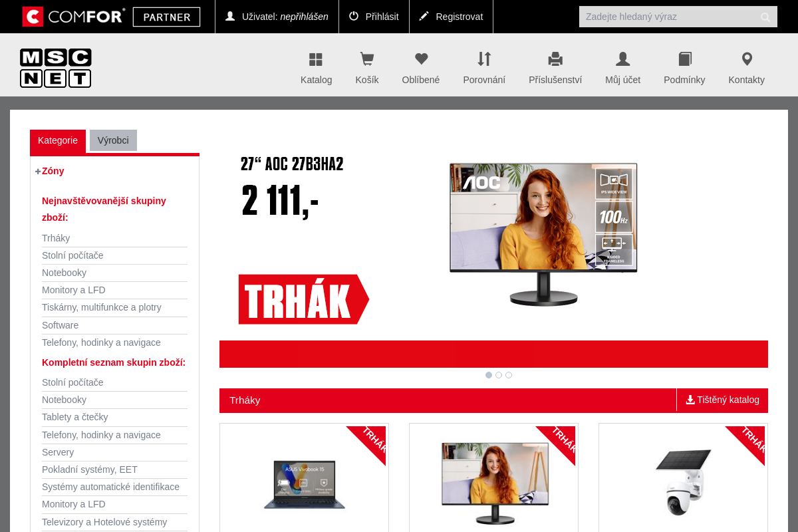Open Trháky in the most-visited groups list

pyautogui.click(x=56, y=238)
